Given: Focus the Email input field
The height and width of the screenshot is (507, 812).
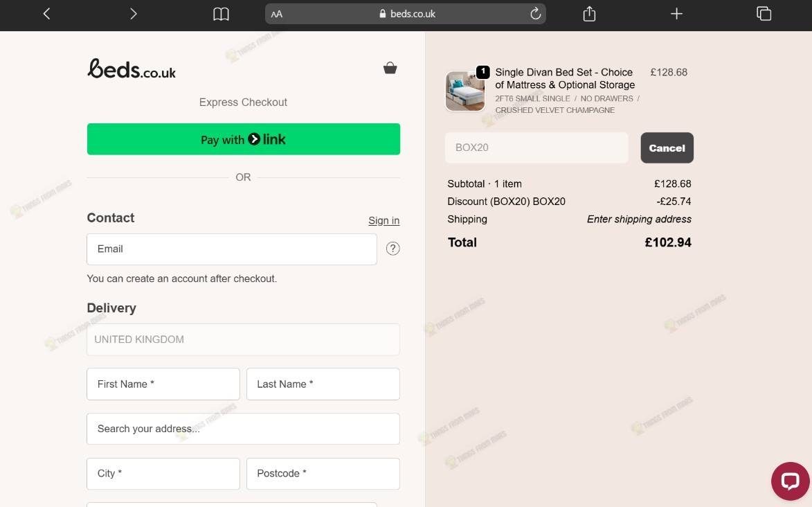Looking at the screenshot, I should tap(232, 249).
